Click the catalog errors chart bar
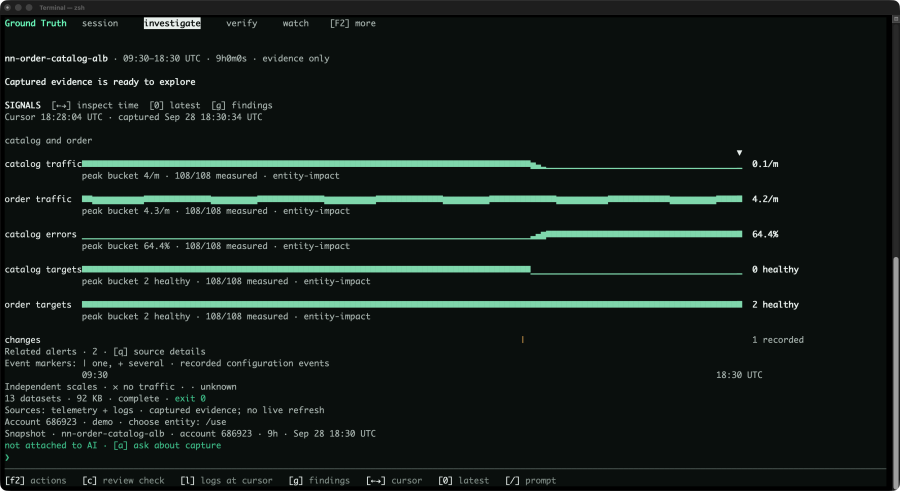900x491 pixels. point(412,234)
